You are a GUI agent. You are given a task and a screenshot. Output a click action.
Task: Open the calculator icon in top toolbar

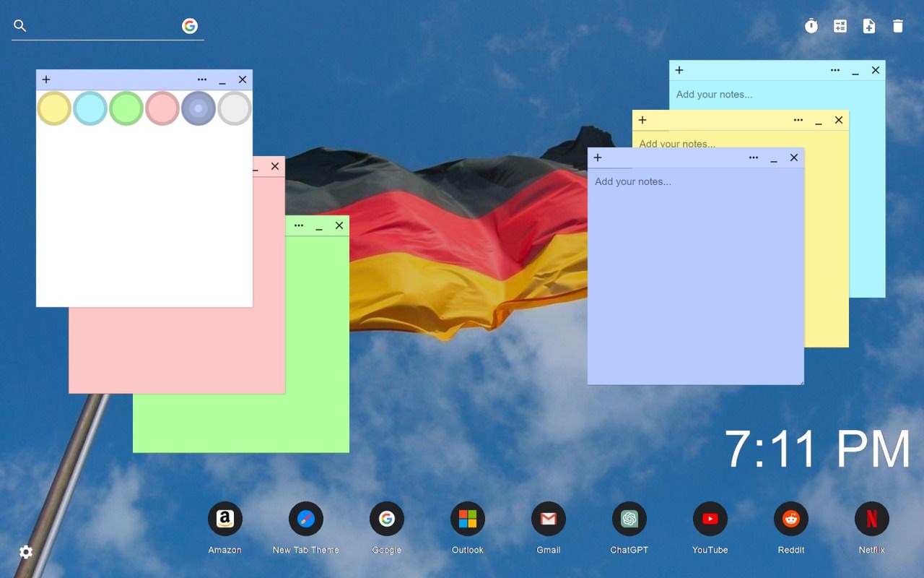(x=840, y=26)
